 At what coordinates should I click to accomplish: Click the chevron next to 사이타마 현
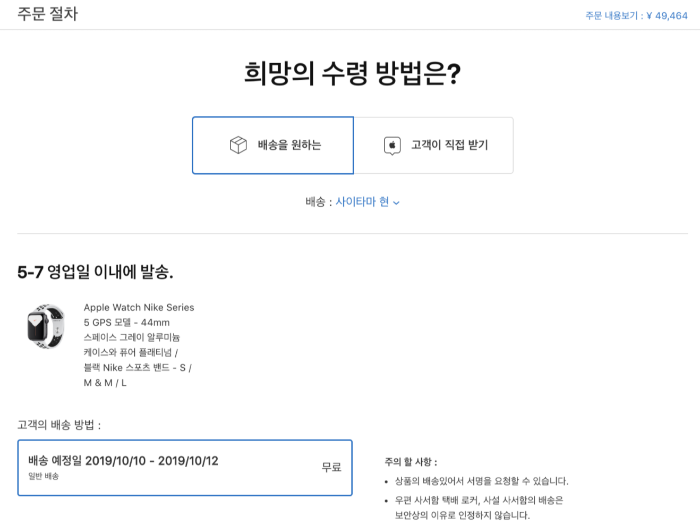[396, 203]
